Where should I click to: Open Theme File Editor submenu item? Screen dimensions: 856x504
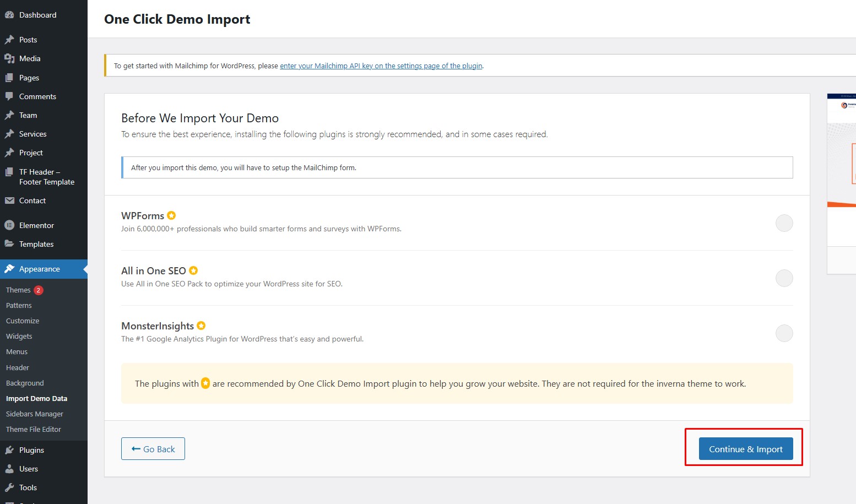34,430
